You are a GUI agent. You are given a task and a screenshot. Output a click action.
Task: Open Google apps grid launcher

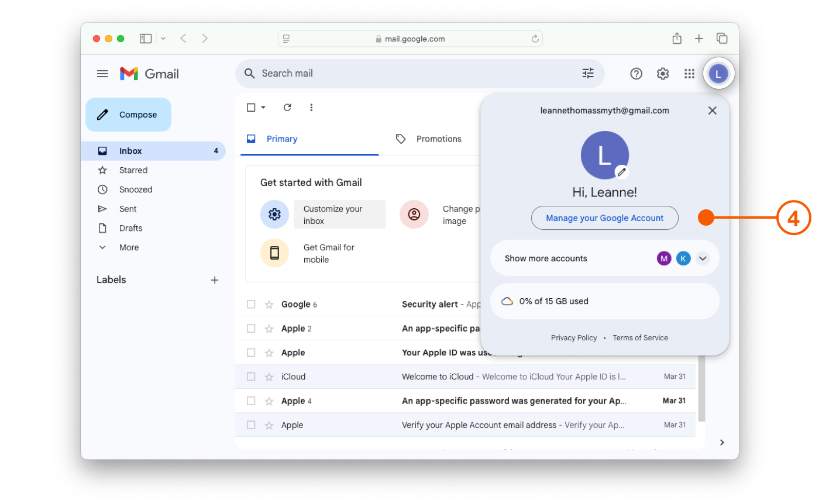[689, 74]
